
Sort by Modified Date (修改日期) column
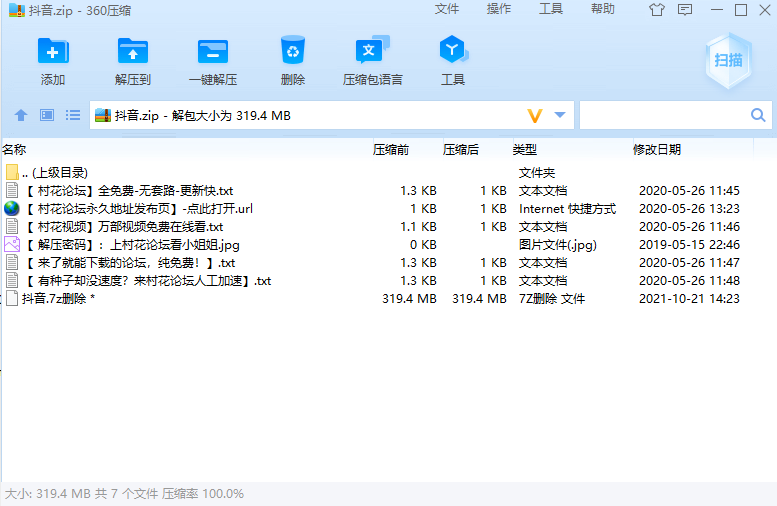(657, 150)
